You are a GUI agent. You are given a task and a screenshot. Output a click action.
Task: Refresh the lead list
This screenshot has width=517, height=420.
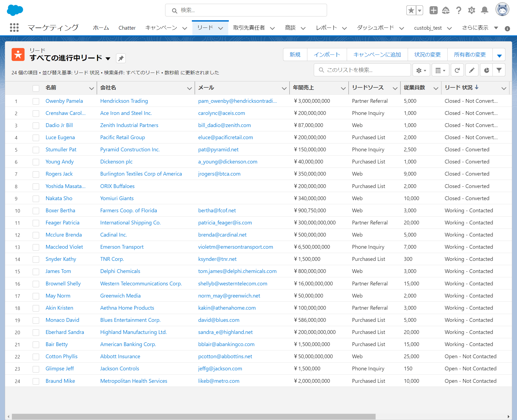click(457, 70)
